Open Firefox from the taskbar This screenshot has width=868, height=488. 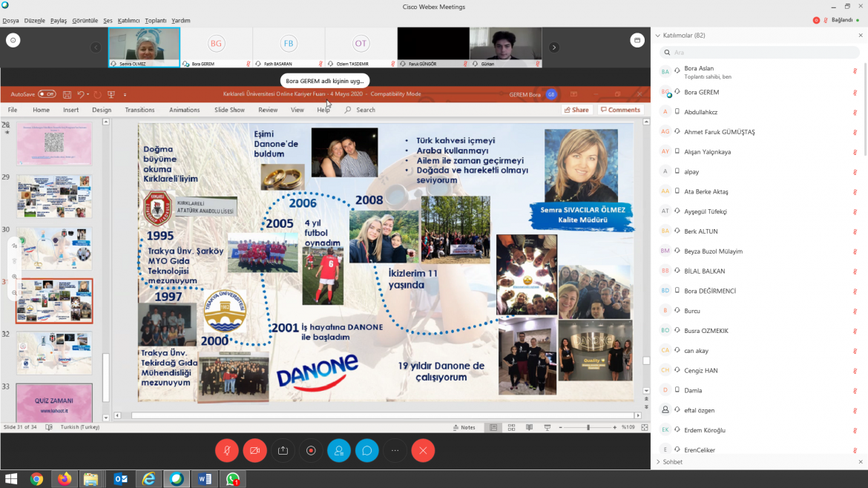65,479
